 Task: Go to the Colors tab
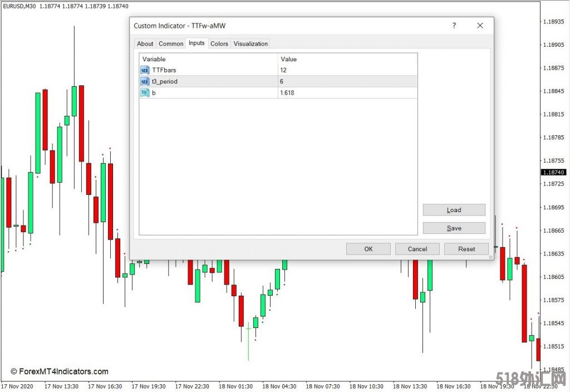[219, 43]
